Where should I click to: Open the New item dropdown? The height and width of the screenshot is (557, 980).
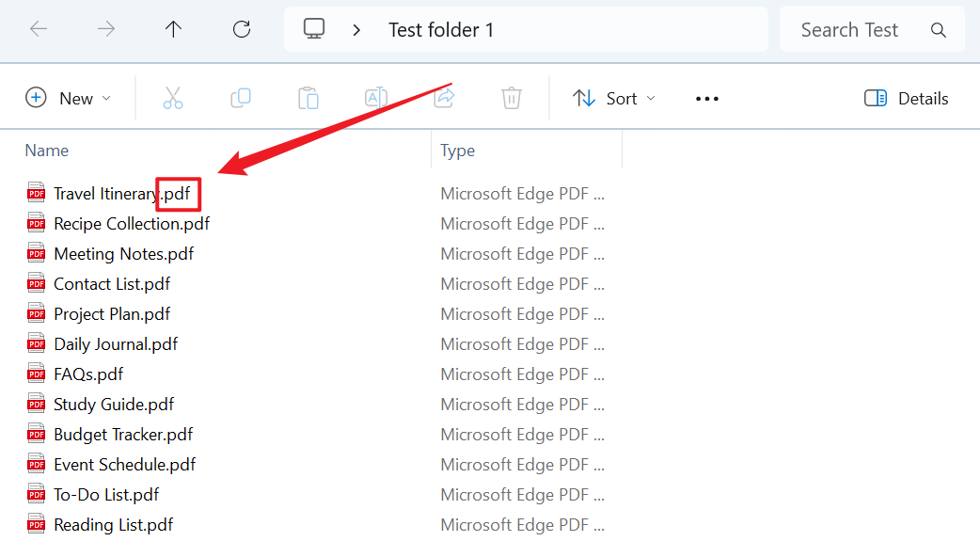[x=68, y=98]
